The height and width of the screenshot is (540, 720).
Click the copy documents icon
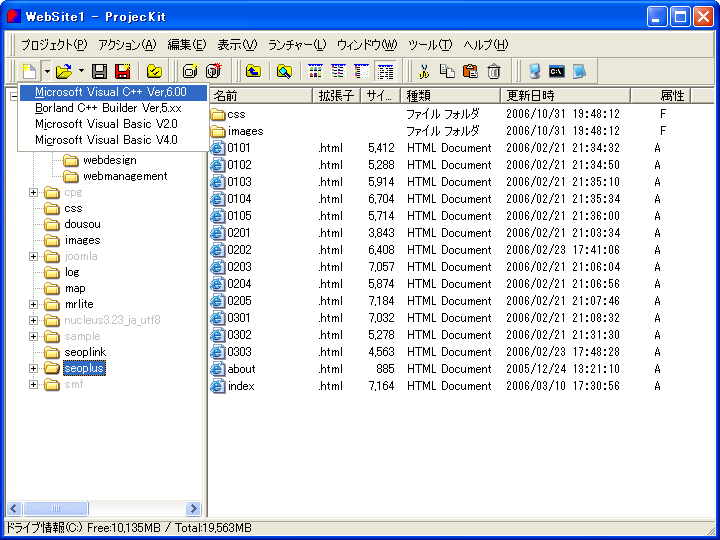point(447,71)
